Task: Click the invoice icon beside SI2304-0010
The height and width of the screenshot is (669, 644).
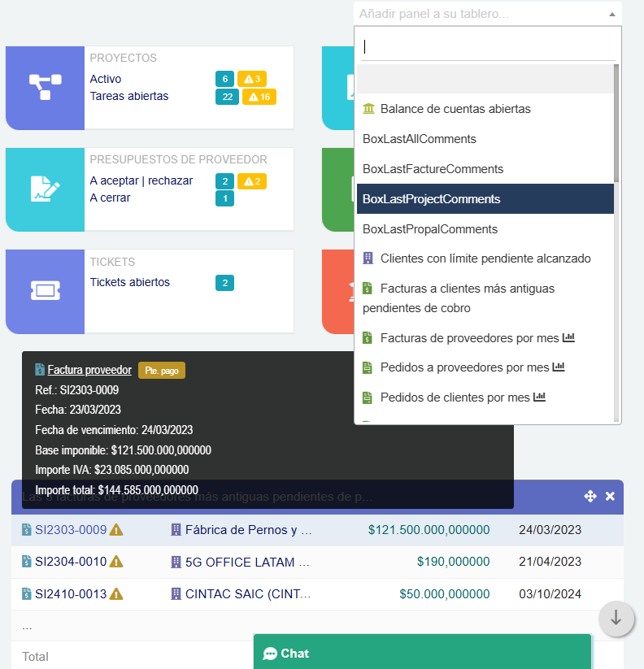Action: [27, 562]
